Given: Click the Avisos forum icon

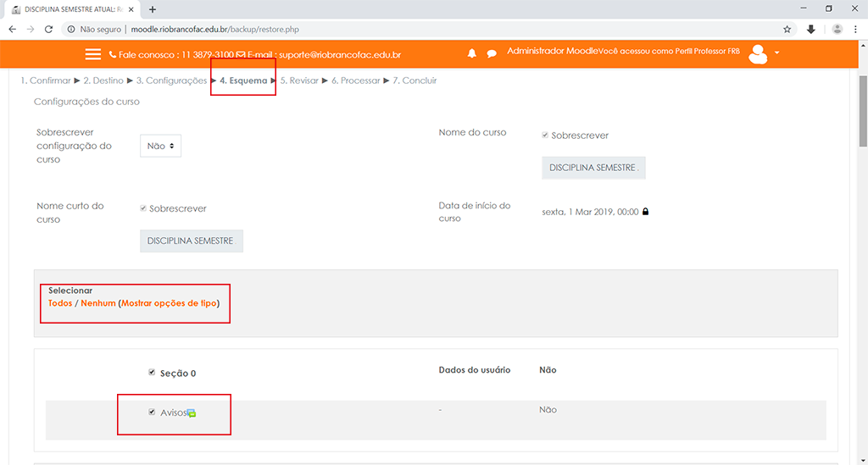Looking at the screenshot, I should (192, 413).
